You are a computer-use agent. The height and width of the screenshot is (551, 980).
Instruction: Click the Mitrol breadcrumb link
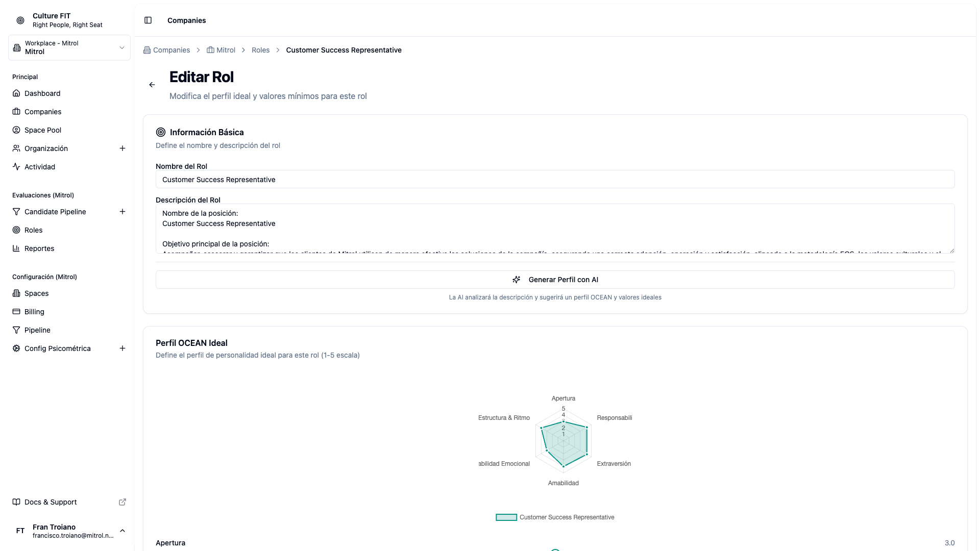tap(225, 50)
